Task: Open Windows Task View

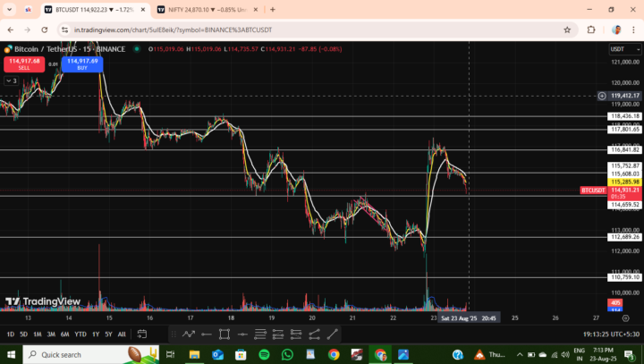Action: [170, 354]
